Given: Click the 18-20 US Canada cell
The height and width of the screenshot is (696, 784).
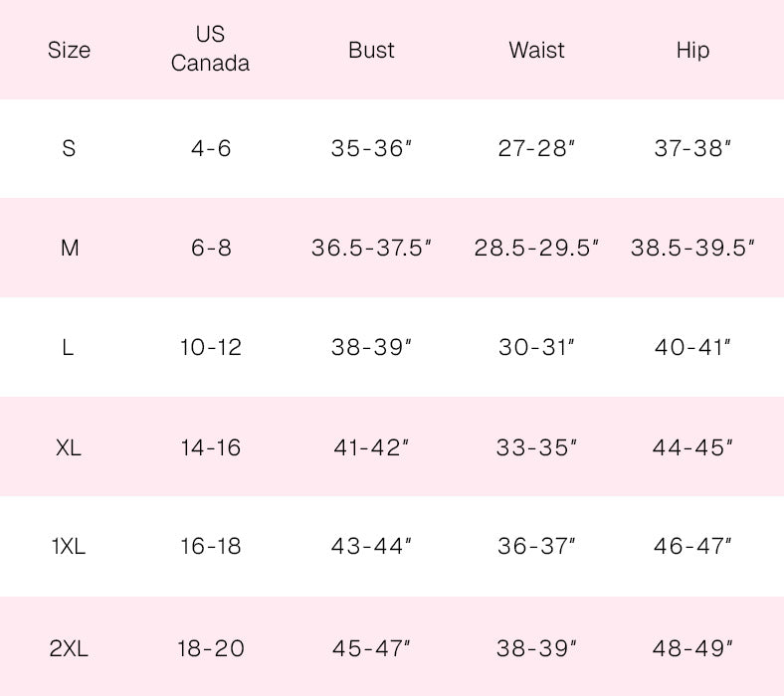Looking at the screenshot, I should tap(211, 648).
